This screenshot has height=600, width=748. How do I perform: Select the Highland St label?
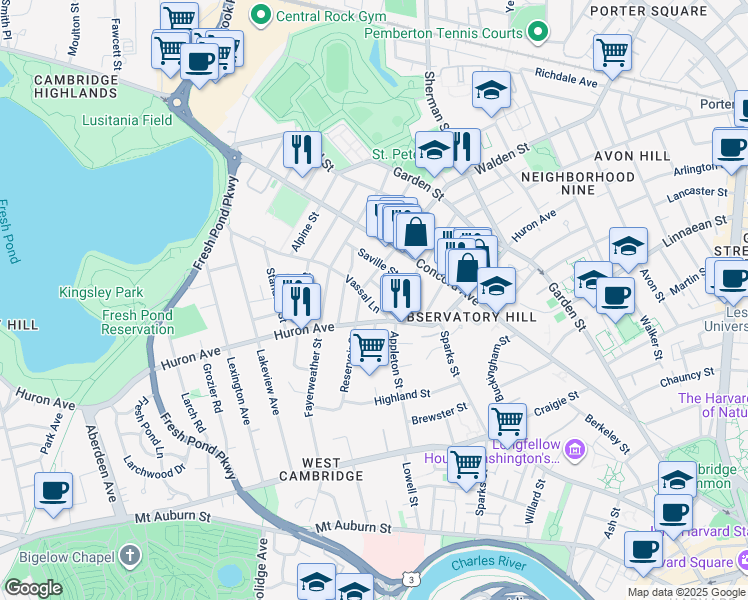(402, 397)
